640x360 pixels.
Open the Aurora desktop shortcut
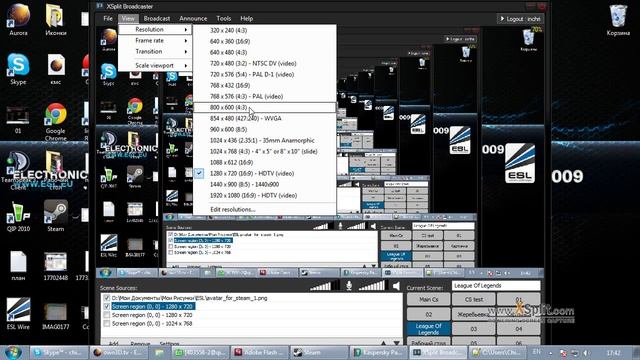click(x=18, y=20)
